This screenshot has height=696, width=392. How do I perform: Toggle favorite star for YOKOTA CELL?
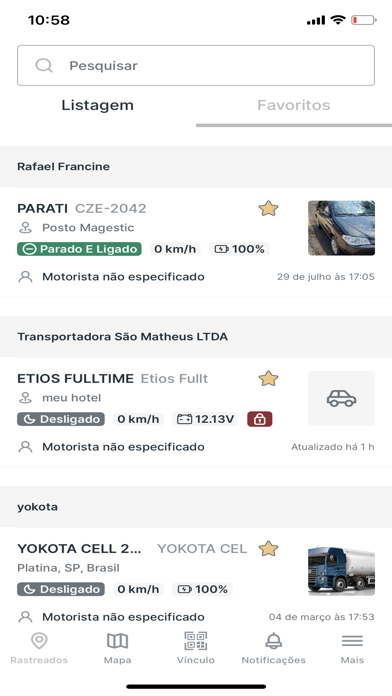pyautogui.click(x=269, y=549)
